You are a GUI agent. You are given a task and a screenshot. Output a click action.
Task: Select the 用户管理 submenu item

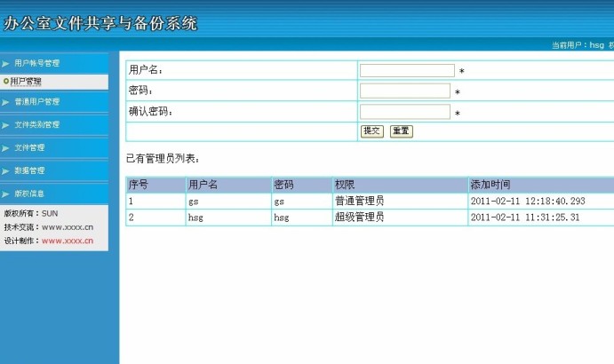[26, 82]
